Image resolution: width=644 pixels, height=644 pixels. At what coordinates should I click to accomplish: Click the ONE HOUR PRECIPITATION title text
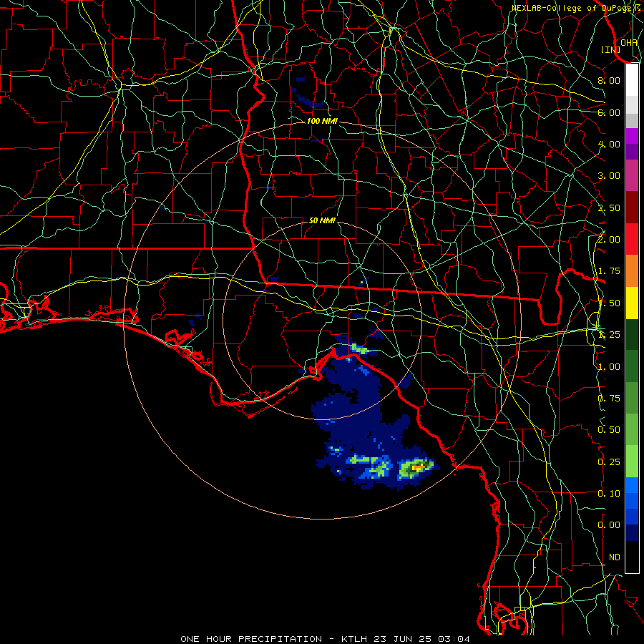251,639
